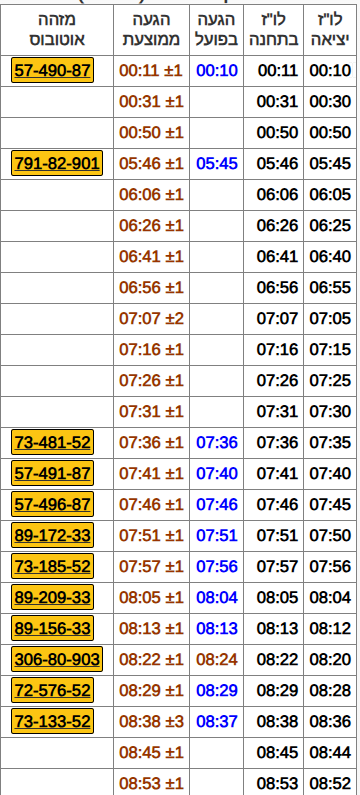Click the הגעה ממוצעת column header
The height and width of the screenshot is (795, 360).
151,29
